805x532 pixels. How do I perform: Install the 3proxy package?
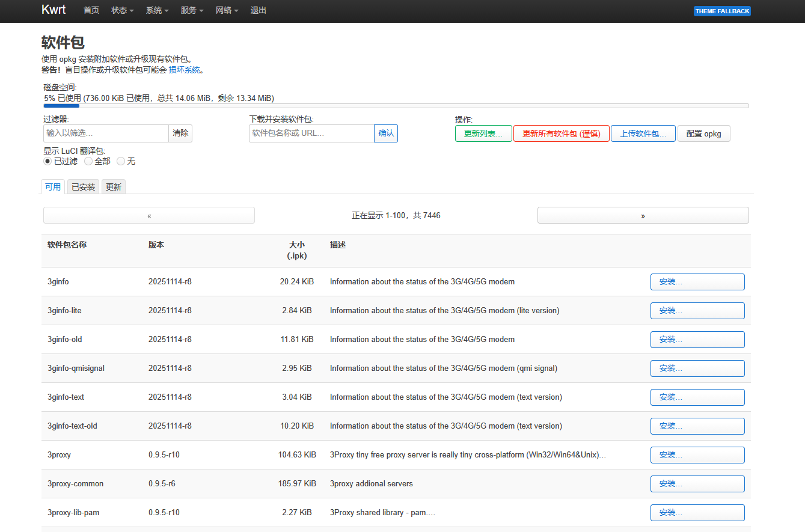(x=697, y=454)
